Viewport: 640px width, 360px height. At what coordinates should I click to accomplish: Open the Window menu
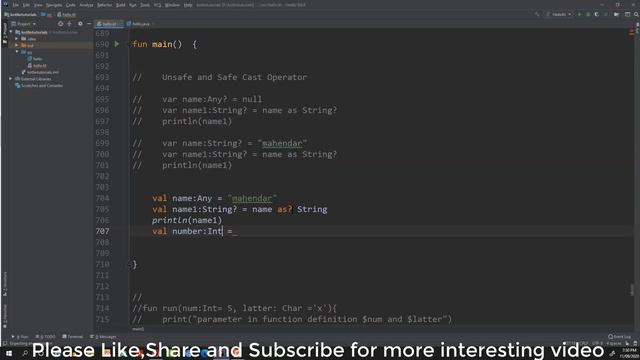pos(172,5)
